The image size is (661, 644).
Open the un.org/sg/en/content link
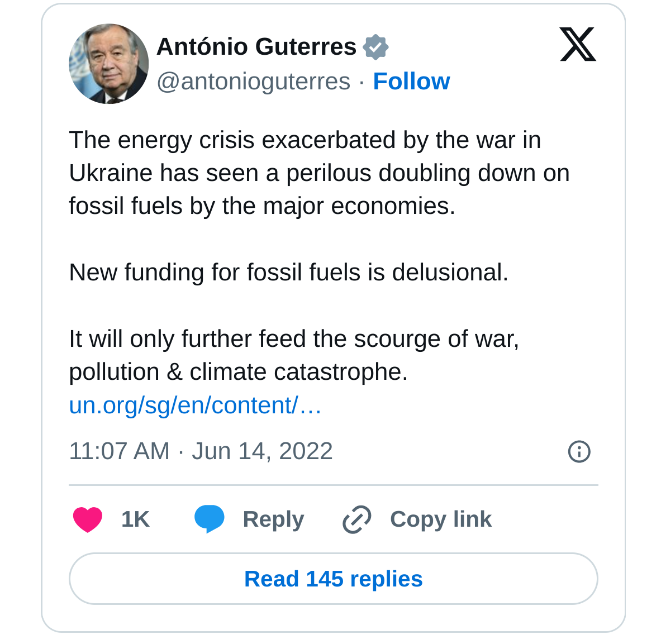click(x=195, y=406)
